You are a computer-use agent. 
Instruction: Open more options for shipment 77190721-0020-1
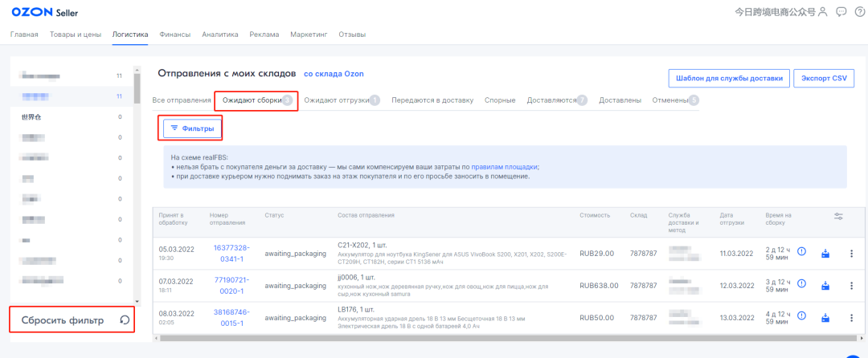click(x=851, y=286)
